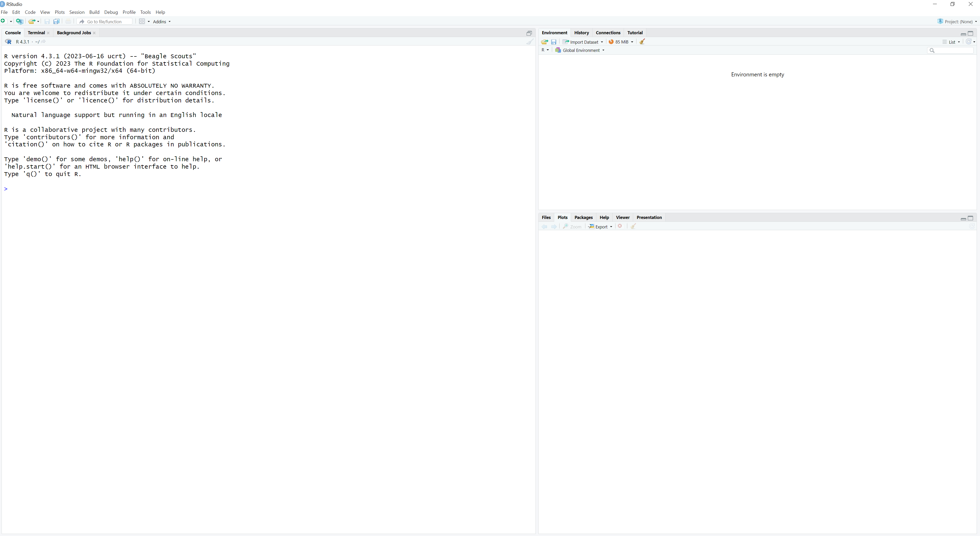
Task: Click the Save Workspace disk icon
Action: (x=554, y=42)
